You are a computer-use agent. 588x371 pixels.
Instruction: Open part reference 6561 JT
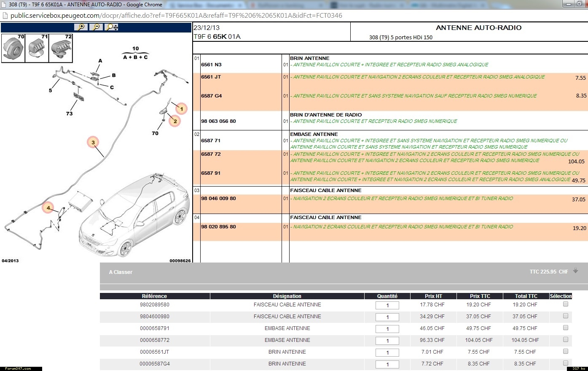211,77
